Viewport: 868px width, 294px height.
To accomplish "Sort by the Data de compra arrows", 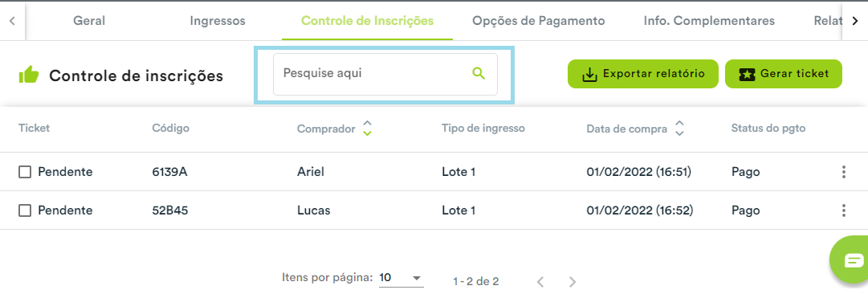I will 680,129.
